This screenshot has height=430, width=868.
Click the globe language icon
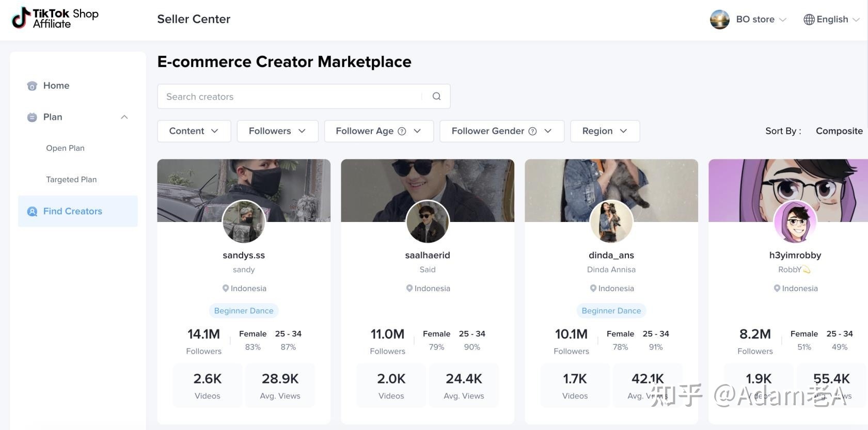coord(809,20)
